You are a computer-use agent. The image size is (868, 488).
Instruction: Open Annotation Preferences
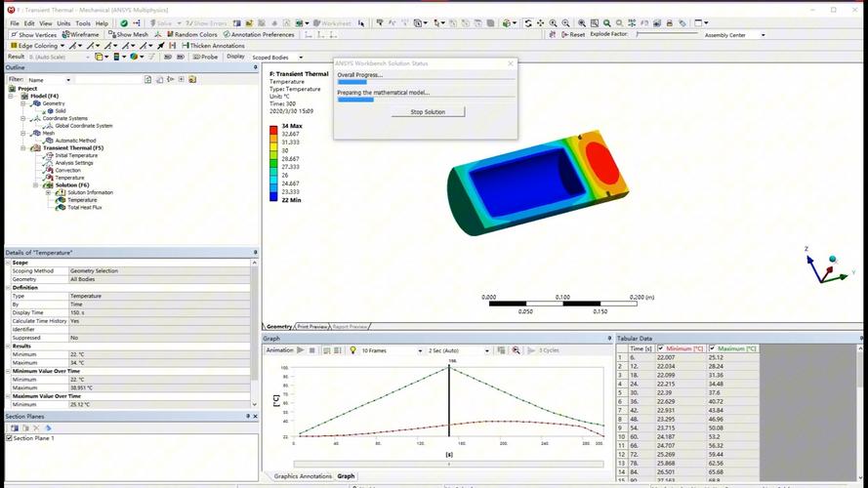point(259,34)
